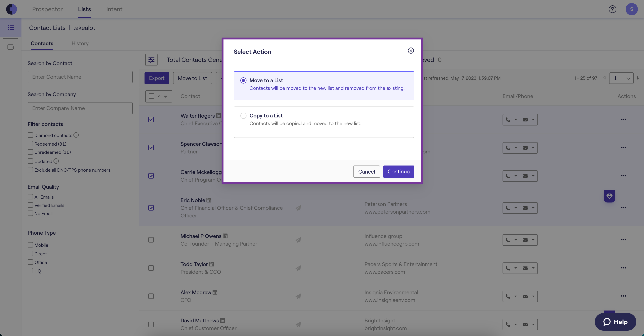Click the diamond badge icon

pyautogui.click(x=609, y=196)
